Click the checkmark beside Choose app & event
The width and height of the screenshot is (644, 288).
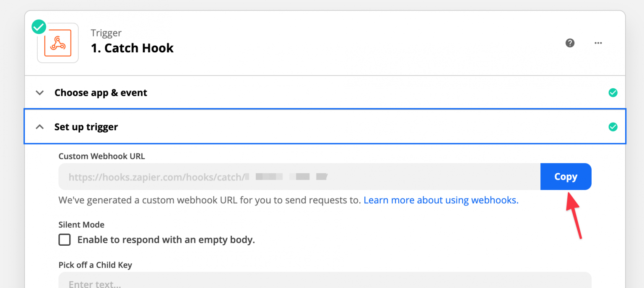click(613, 93)
